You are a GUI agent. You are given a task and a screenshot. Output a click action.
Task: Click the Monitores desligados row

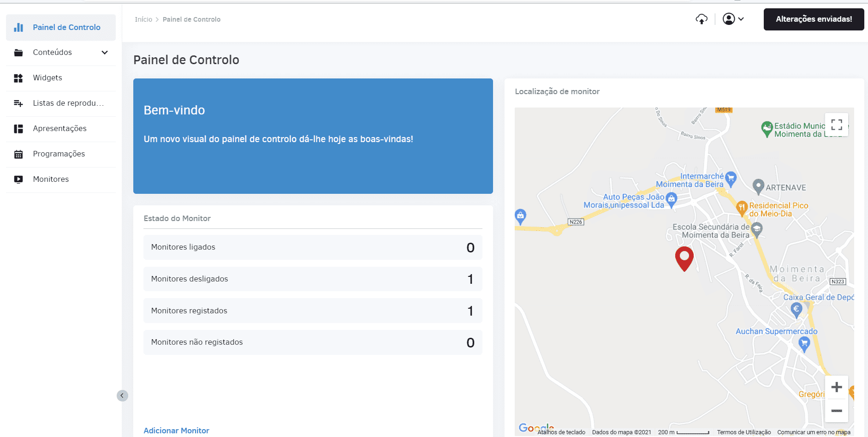click(x=313, y=279)
